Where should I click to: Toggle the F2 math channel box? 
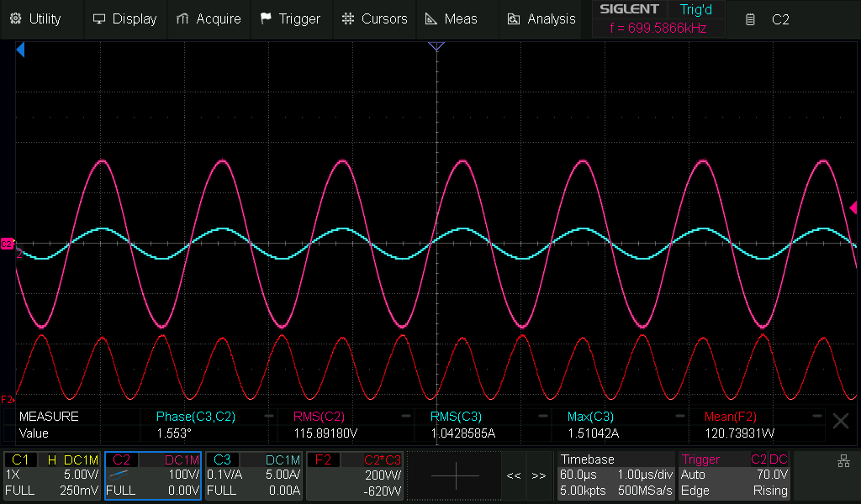[x=355, y=475]
